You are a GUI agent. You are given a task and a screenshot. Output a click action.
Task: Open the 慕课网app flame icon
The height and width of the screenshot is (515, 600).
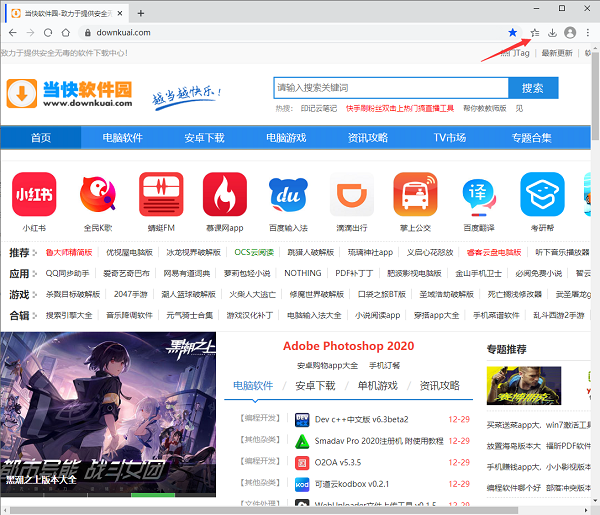click(x=225, y=194)
